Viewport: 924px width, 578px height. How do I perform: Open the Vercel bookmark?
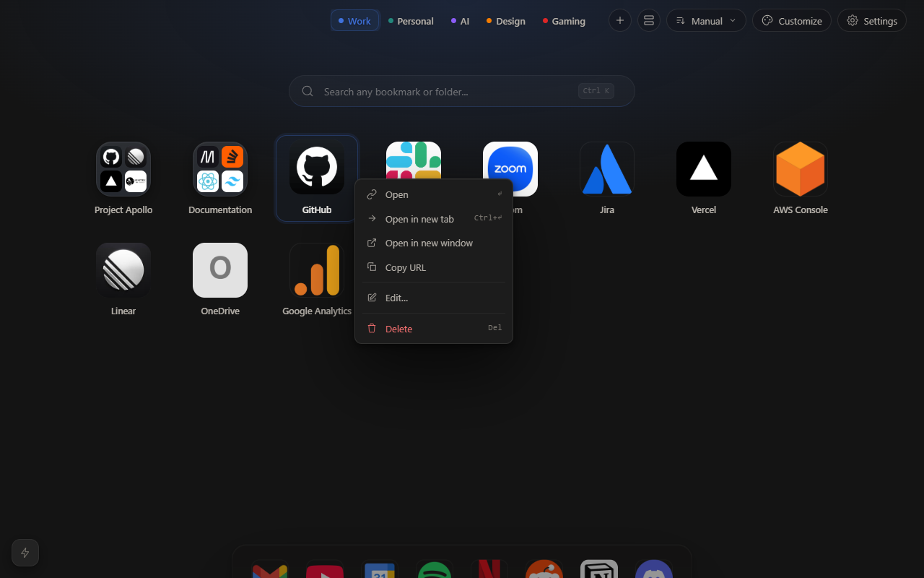[704, 169]
